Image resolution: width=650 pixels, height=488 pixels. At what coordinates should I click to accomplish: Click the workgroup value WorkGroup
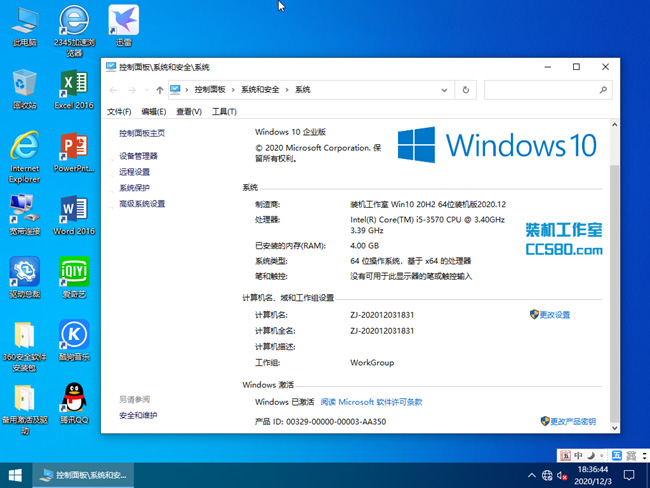point(372,362)
